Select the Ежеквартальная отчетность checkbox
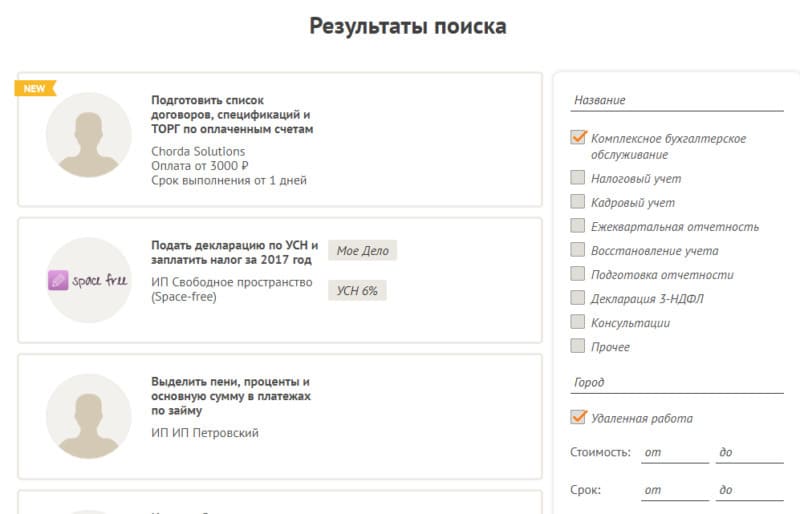 578,226
